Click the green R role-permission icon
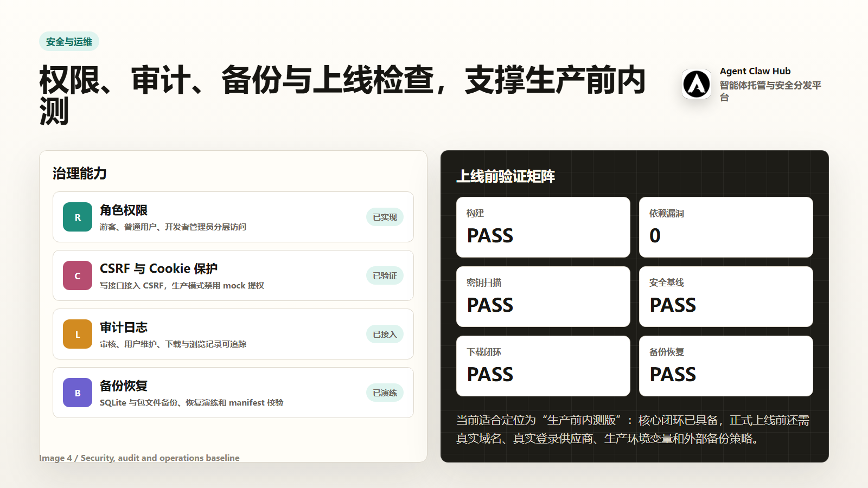Image resolution: width=868 pixels, height=488 pixels. pyautogui.click(x=78, y=217)
